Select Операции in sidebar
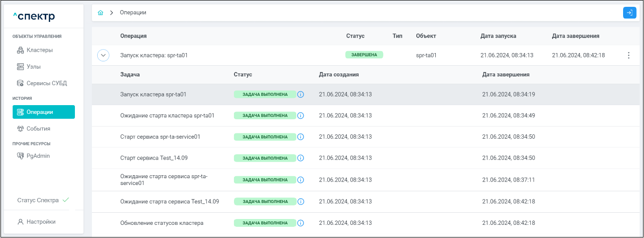The width and height of the screenshot is (644, 238). tap(44, 112)
